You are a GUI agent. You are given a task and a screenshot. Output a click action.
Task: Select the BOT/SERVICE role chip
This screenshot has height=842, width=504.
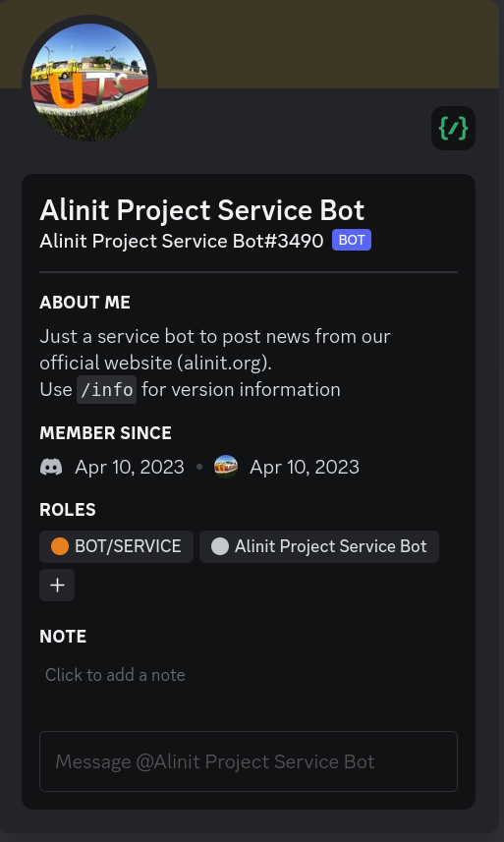point(117,546)
